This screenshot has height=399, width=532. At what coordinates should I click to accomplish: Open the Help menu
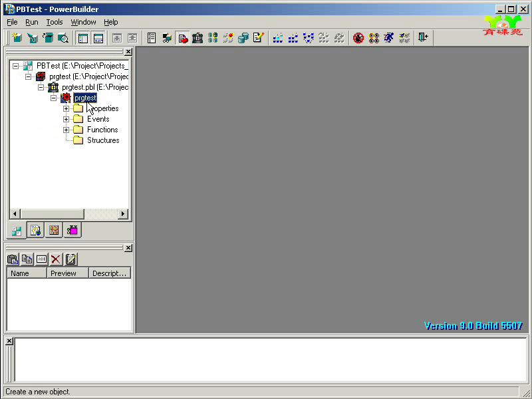coord(110,22)
